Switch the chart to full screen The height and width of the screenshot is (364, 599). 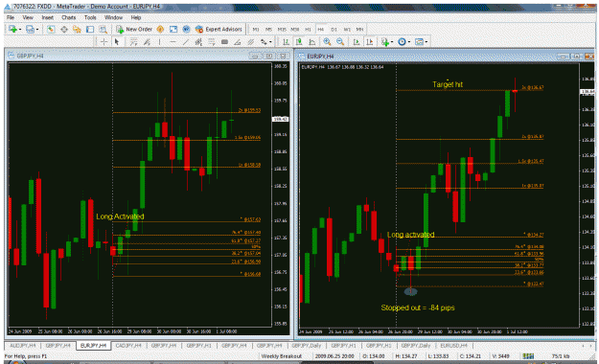tap(173, 30)
